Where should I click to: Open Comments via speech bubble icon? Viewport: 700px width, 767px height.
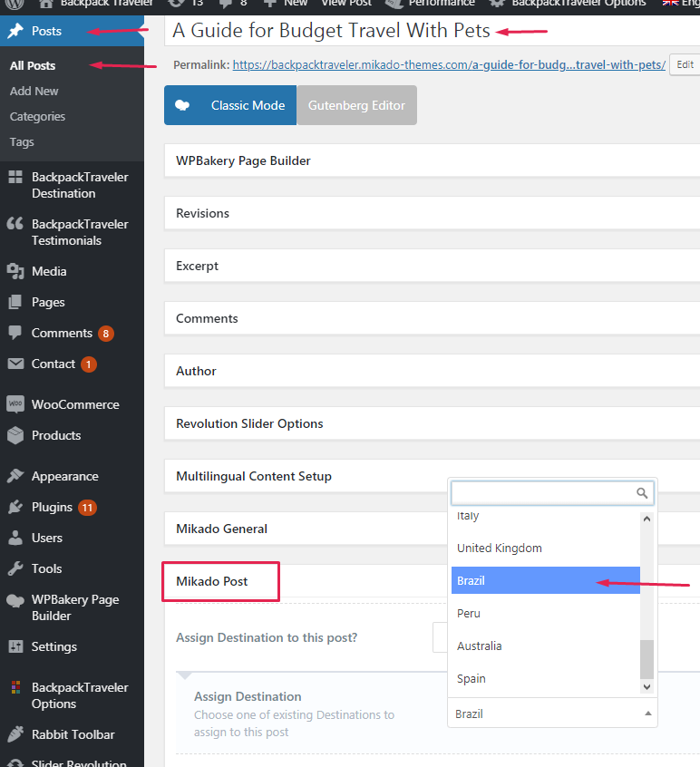[15, 333]
